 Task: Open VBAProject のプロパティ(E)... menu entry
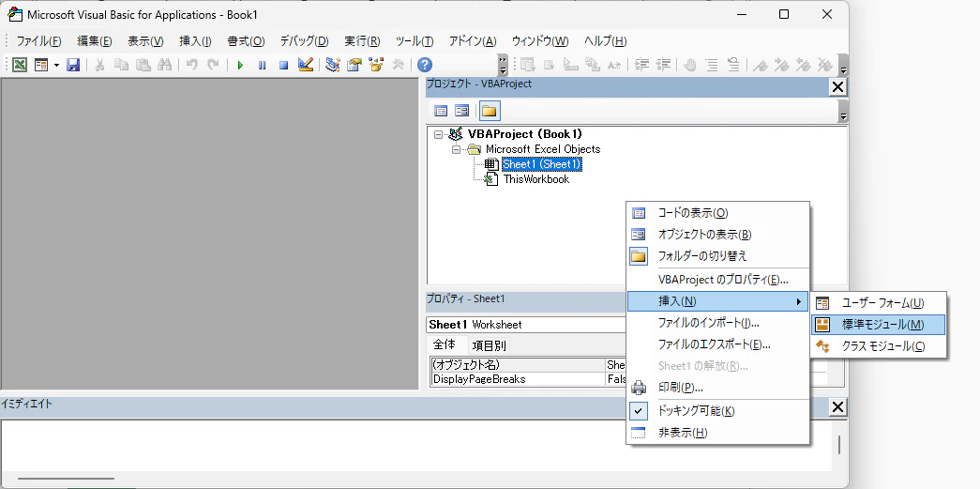[x=717, y=280]
